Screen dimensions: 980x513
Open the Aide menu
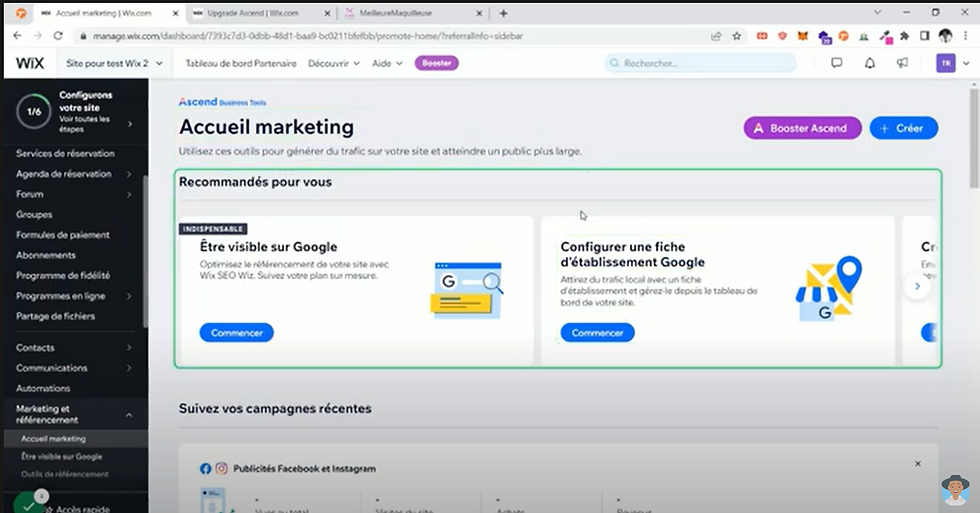point(387,63)
